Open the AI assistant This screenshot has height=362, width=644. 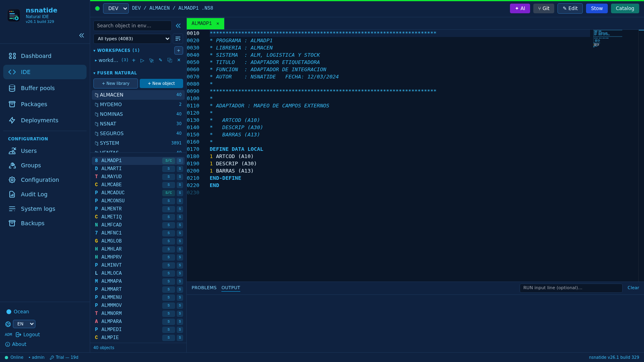coord(520,8)
